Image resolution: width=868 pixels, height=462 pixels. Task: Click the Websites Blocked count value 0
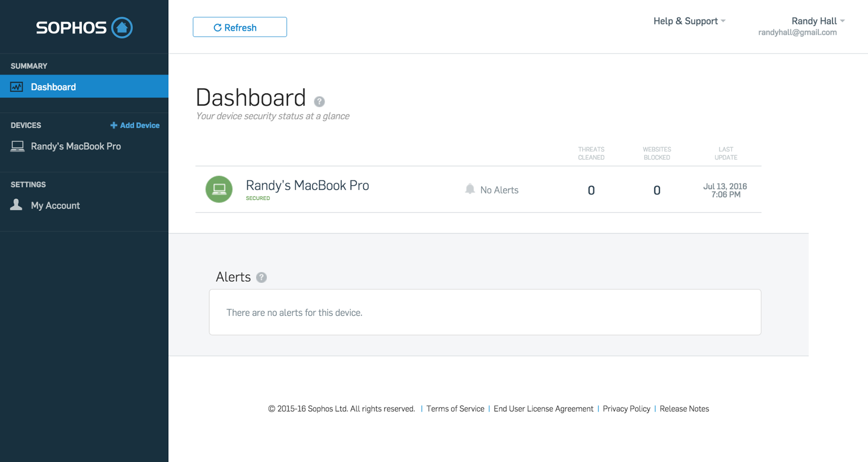coord(657,190)
